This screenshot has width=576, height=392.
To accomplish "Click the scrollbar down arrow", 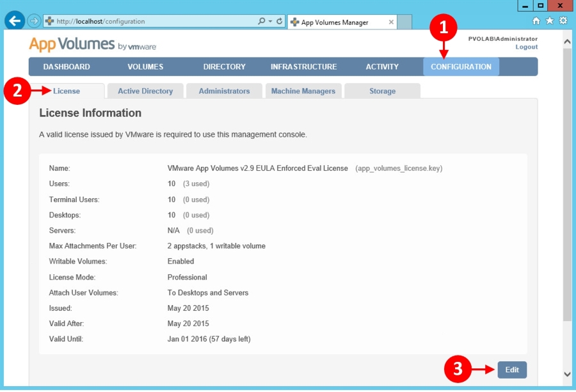I will (x=568, y=374).
